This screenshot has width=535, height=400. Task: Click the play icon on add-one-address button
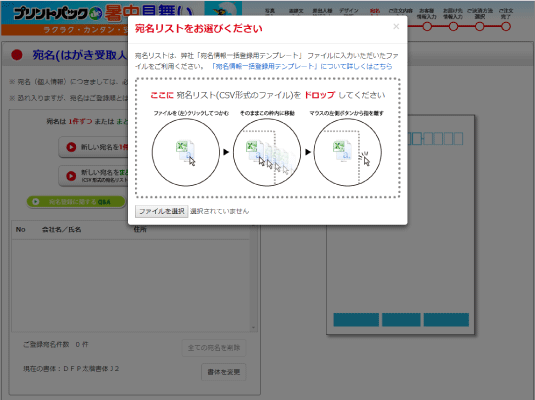click(71, 147)
